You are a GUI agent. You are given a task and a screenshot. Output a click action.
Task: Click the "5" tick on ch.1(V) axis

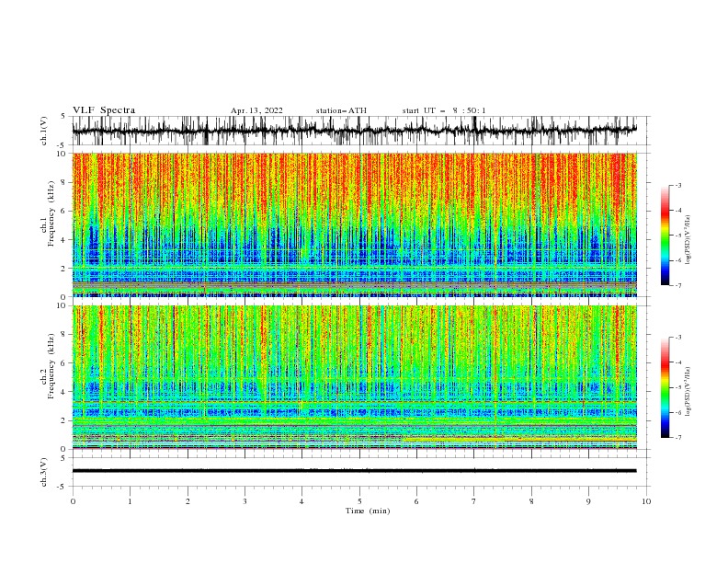63,117
